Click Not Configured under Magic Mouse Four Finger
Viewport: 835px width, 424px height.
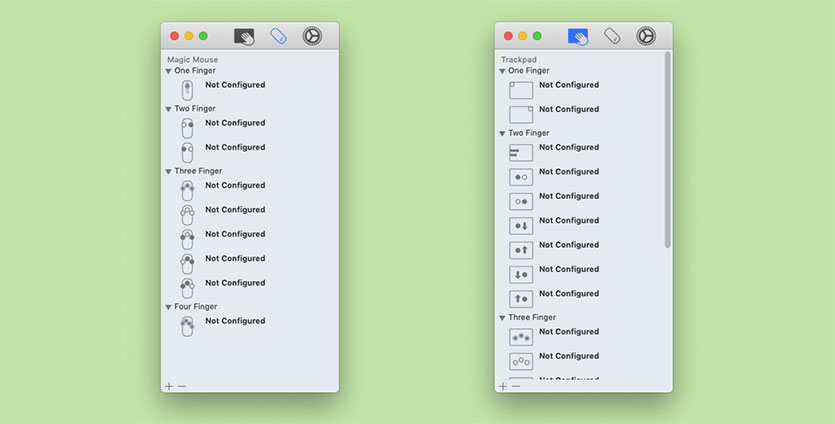tap(235, 321)
